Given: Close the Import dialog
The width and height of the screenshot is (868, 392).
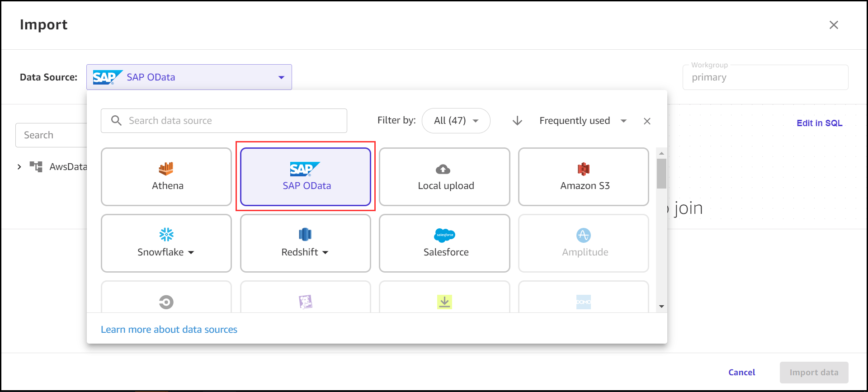Looking at the screenshot, I should pyautogui.click(x=834, y=25).
